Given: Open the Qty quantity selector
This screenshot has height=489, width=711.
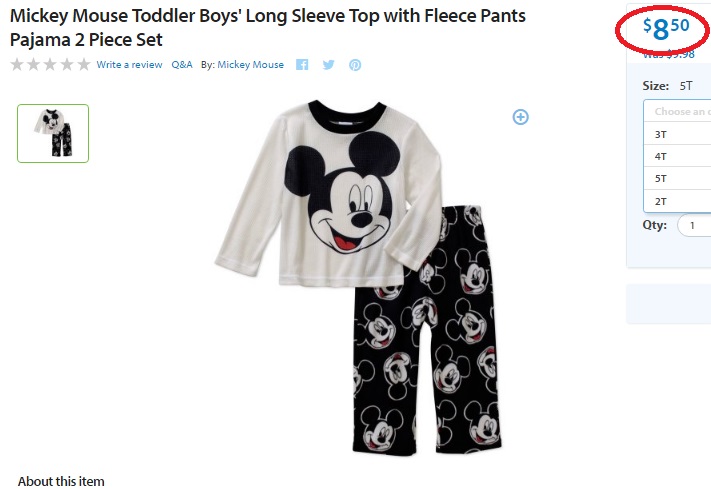Looking at the screenshot, I should click(x=694, y=225).
